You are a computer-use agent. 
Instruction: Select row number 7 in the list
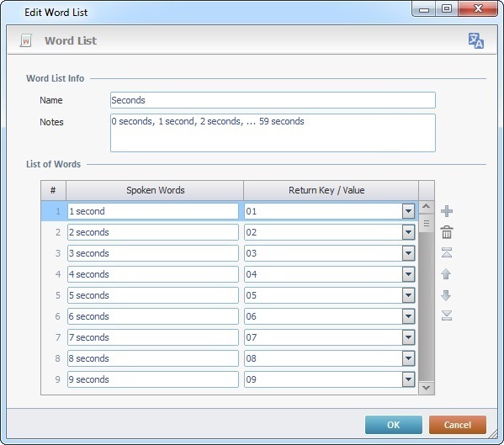tap(57, 337)
